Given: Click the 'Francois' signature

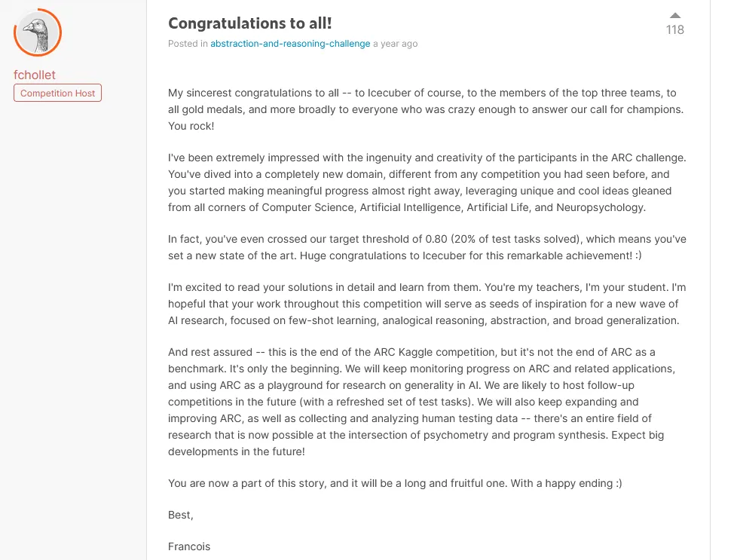Looking at the screenshot, I should coord(189,546).
